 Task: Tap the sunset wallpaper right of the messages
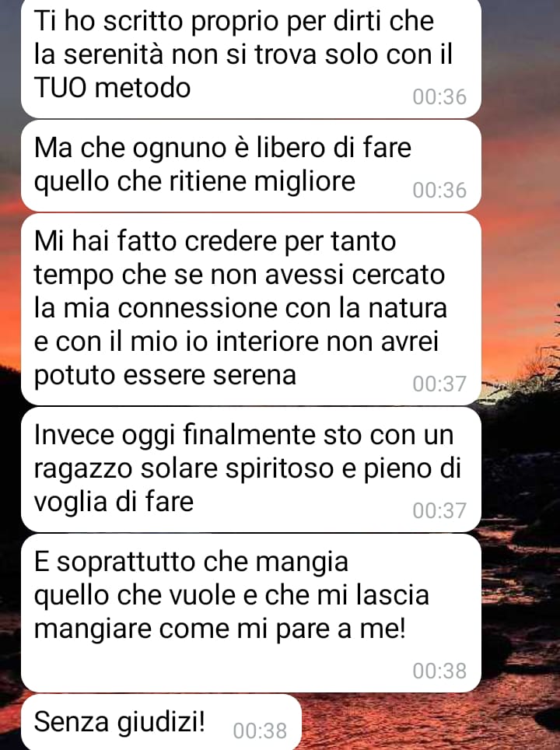(x=521, y=335)
